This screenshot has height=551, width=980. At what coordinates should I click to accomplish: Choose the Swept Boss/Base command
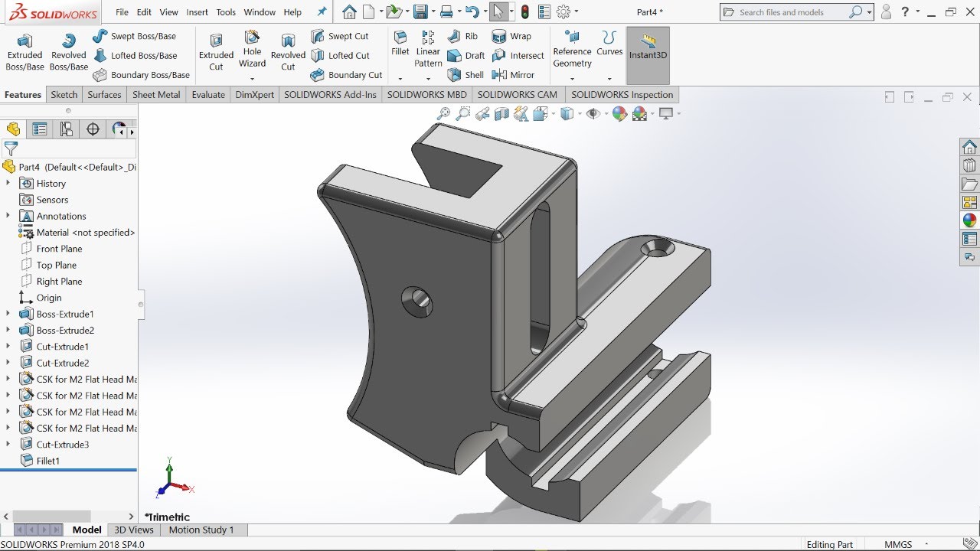[x=134, y=36]
